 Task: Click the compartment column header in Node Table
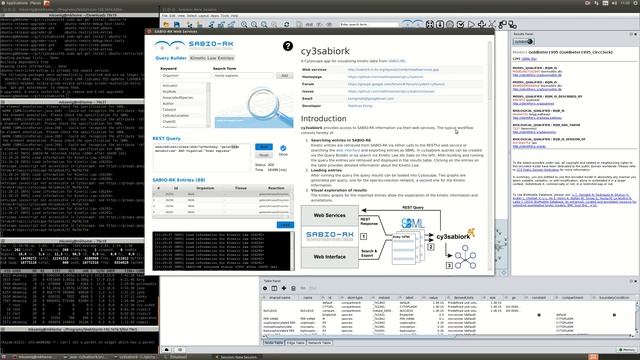(x=572, y=298)
